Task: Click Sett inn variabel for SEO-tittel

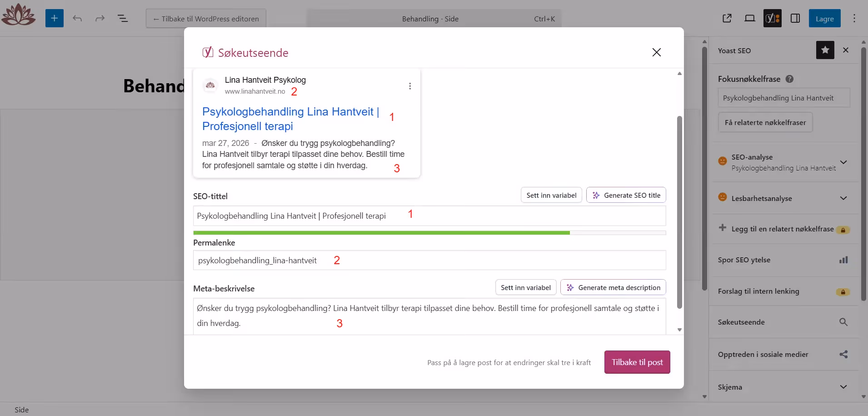Action: click(551, 195)
